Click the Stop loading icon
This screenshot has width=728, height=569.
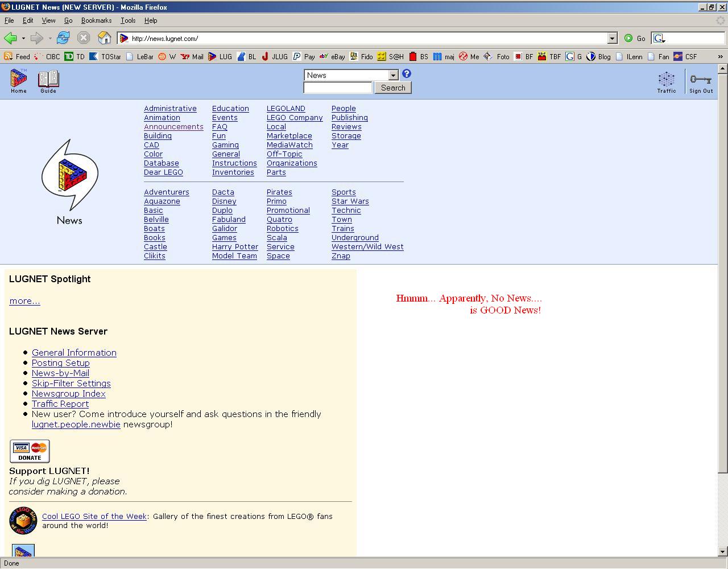(x=84, y=38)
